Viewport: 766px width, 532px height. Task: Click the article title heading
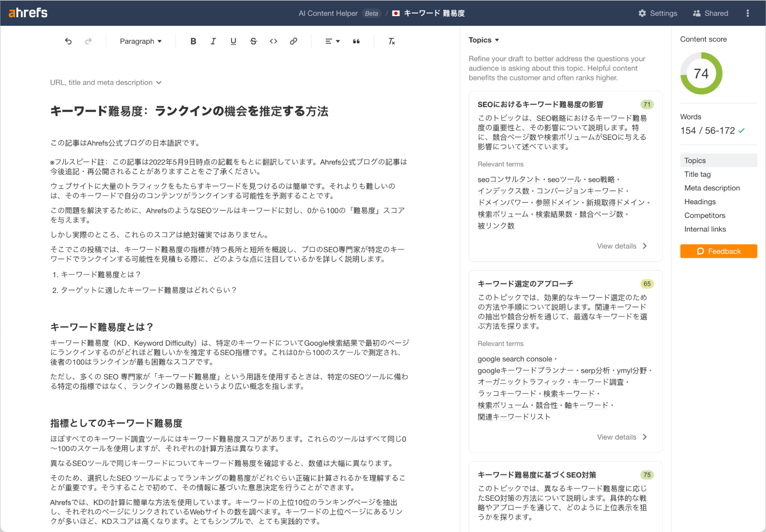click(189, 111)
